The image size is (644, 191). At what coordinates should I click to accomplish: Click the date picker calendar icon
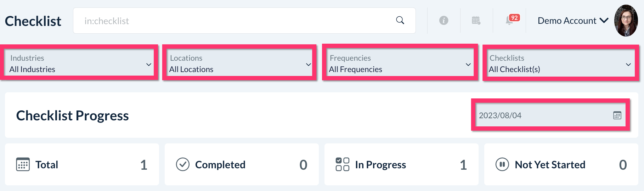(617, 115)
